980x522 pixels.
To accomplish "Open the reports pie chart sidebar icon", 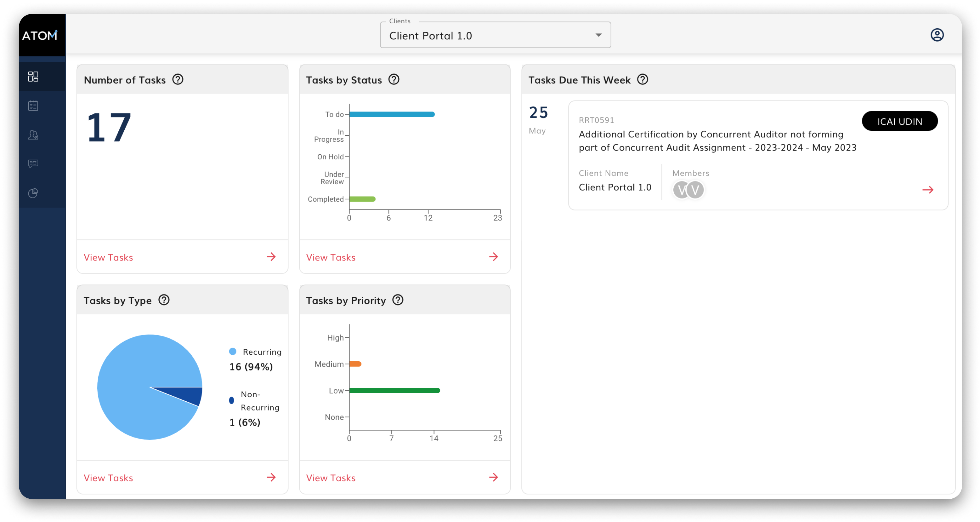I will point(33,193).
